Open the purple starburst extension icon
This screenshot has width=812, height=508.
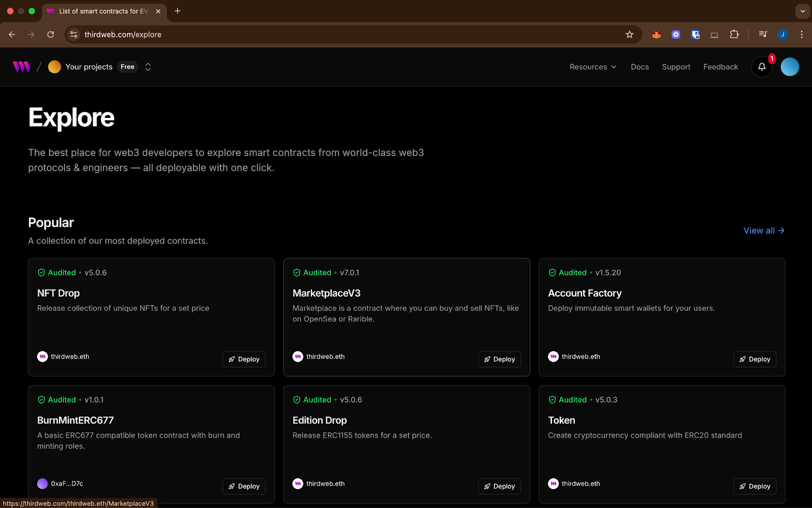675,35
